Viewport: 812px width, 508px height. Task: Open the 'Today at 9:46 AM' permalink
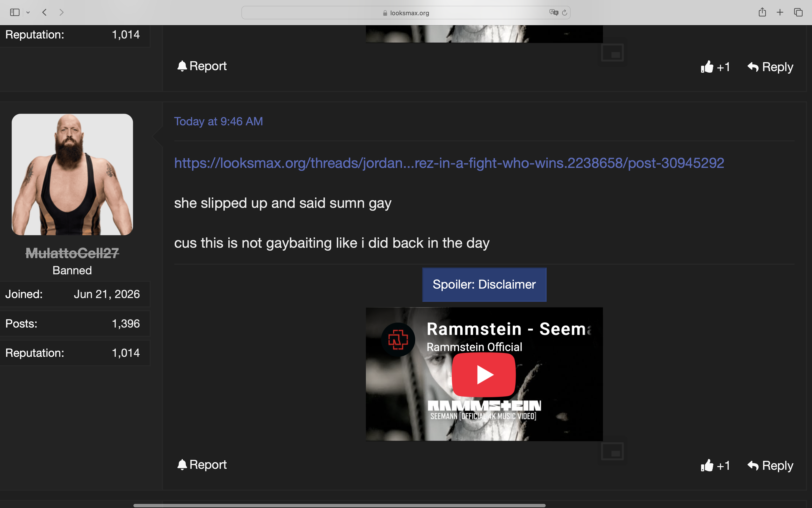(218, 121)
